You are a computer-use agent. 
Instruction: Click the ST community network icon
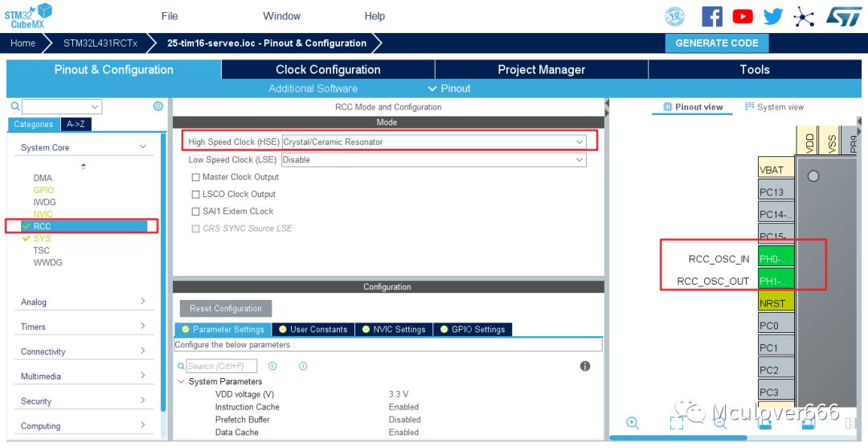click(803, 17)
